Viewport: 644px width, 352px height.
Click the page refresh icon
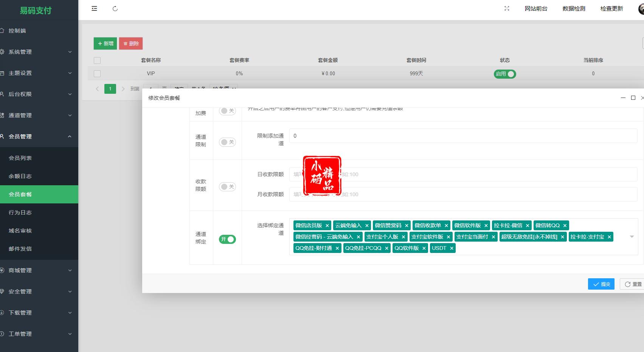click(115, 9)
